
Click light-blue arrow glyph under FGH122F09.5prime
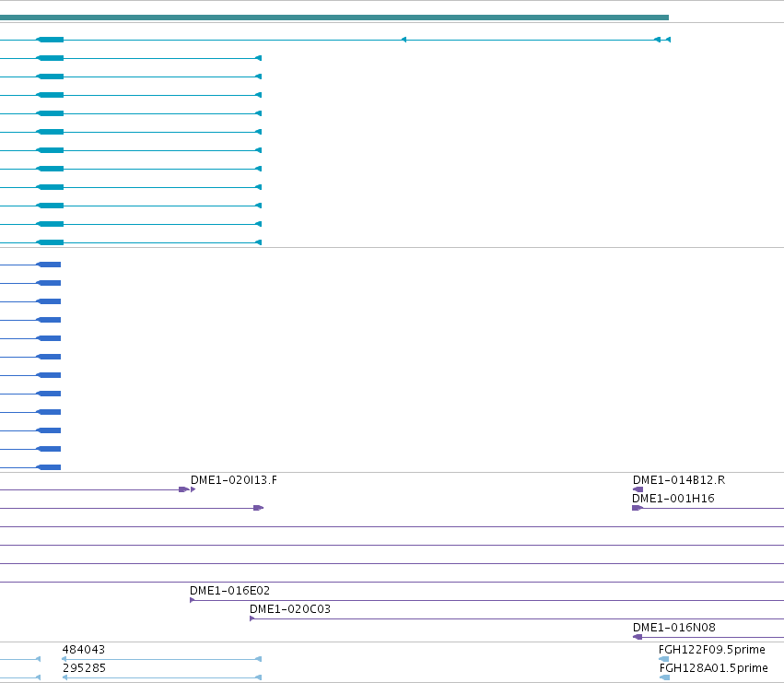tap(664, 659)
